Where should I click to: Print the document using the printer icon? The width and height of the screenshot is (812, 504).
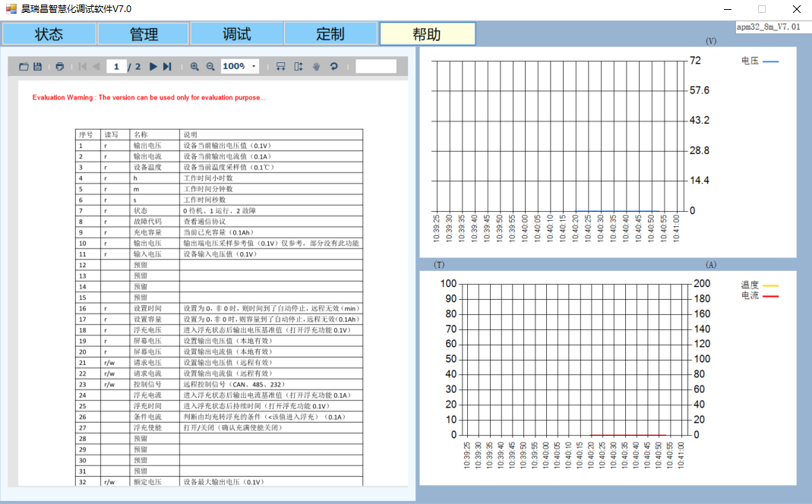60,67
